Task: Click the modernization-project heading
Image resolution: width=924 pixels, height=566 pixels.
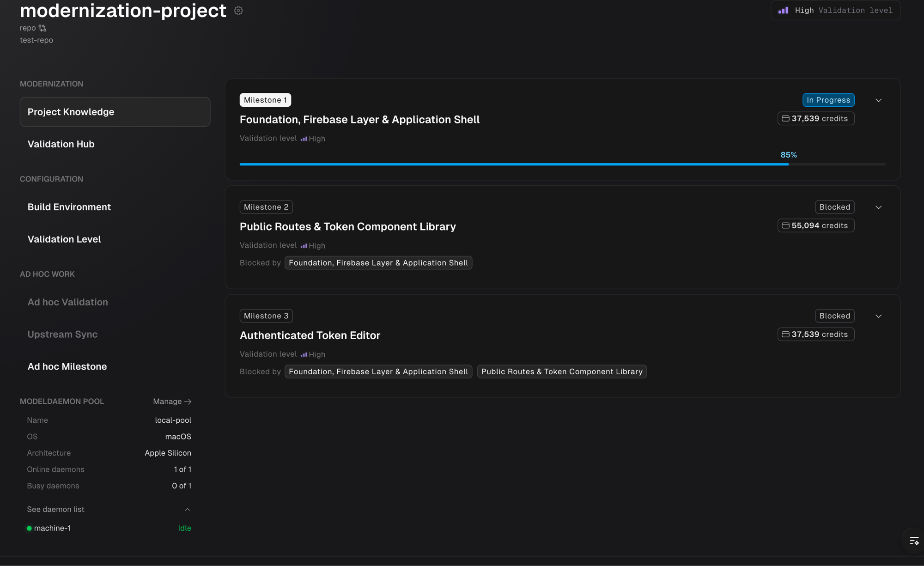Action: (x=123, y=10)
